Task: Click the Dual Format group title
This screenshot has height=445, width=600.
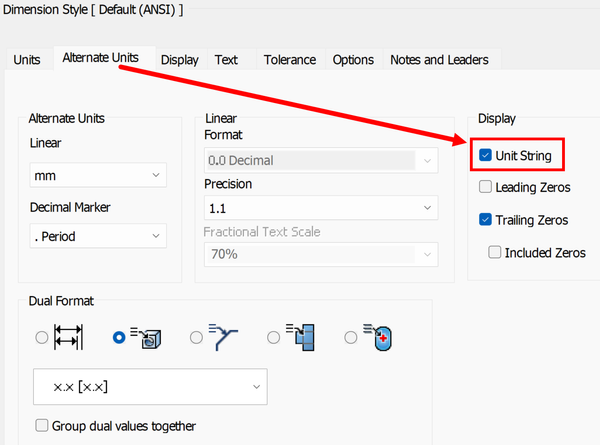Action: 61,301
